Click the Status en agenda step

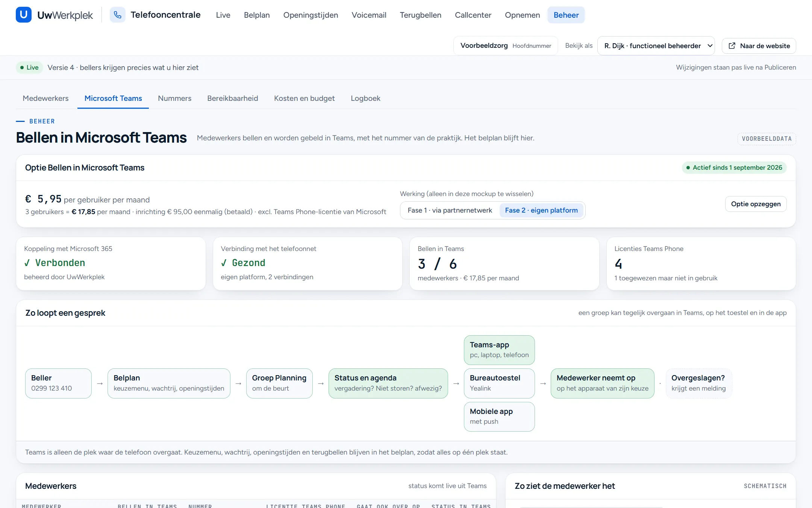coord(388,383)
